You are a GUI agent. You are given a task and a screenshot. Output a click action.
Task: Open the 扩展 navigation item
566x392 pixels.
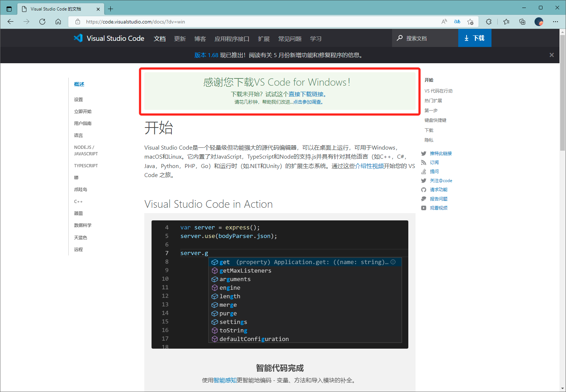pos(264,39)
